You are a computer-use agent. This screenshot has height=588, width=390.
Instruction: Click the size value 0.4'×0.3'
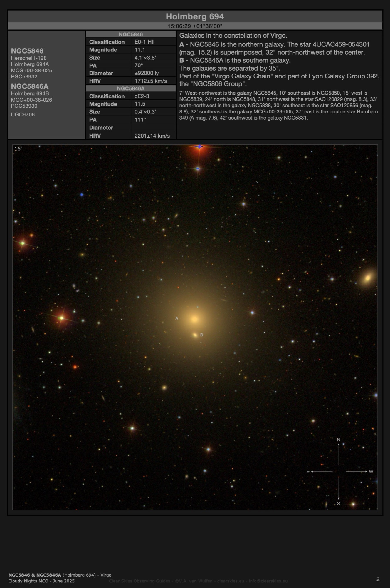145,112
